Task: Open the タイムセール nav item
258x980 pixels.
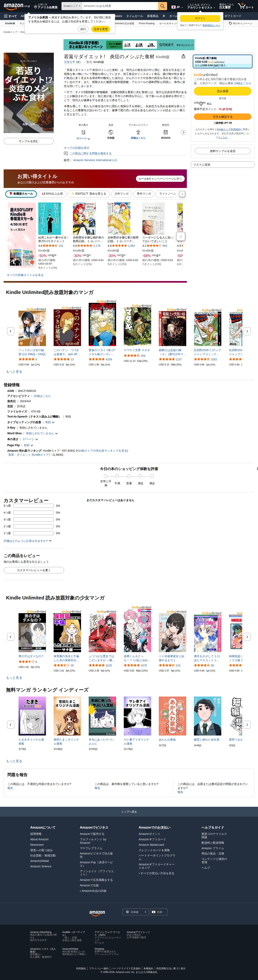Action: point(134,16)
